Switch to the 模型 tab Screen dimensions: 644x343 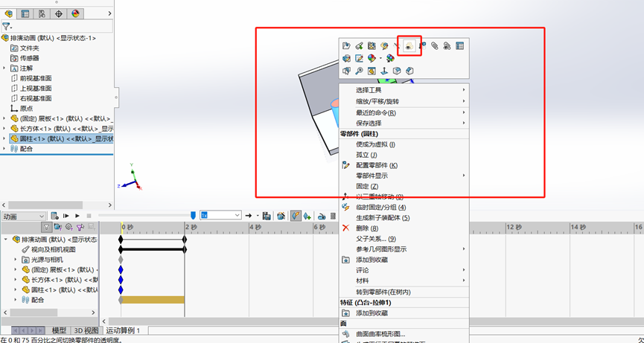[59, 330]
